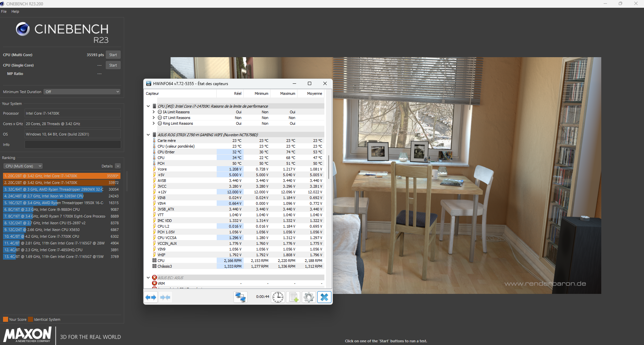Click the blue X close-sensors icon in HWiNFO
The width and height of the screenshot is (644, 345).
(x=324, y=297)
